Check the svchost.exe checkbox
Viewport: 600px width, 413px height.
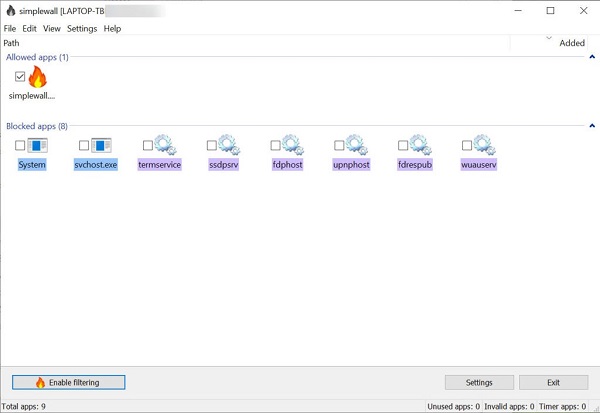[x=84, y=145]
